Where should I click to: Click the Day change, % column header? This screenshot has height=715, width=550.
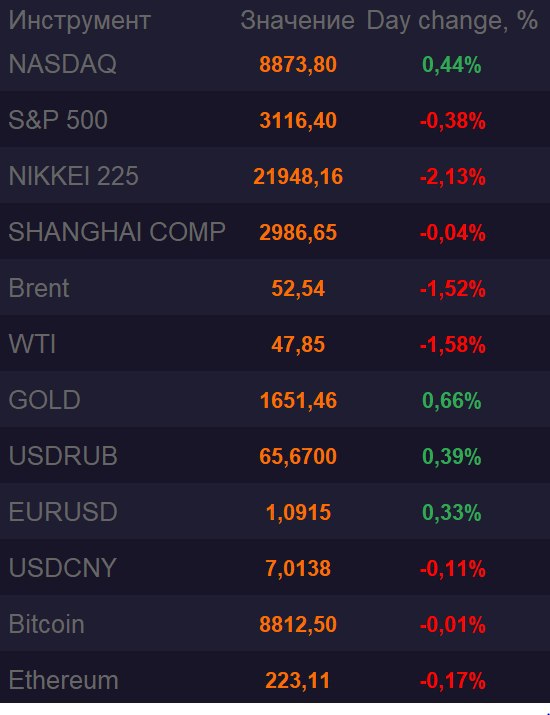pos(452,21)
